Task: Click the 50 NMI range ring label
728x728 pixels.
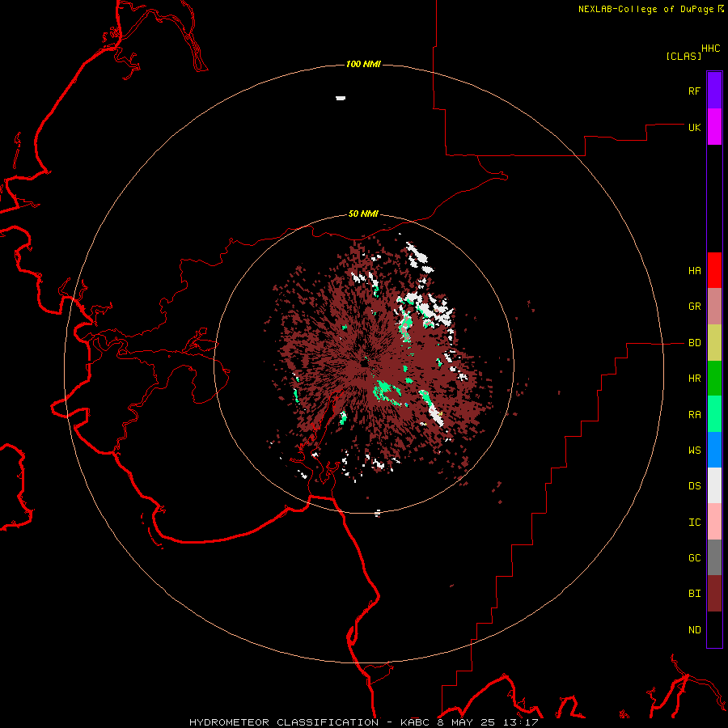Action: point(363,214)
